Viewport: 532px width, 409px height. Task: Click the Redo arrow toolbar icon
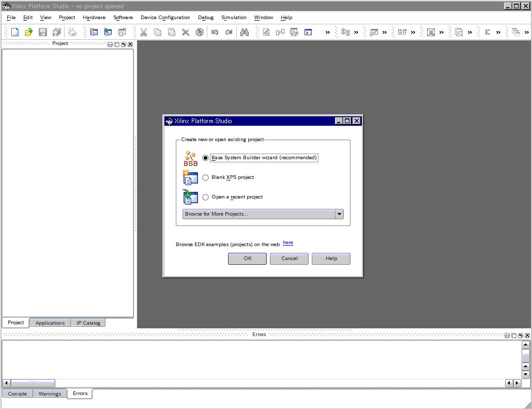[229, 32]
